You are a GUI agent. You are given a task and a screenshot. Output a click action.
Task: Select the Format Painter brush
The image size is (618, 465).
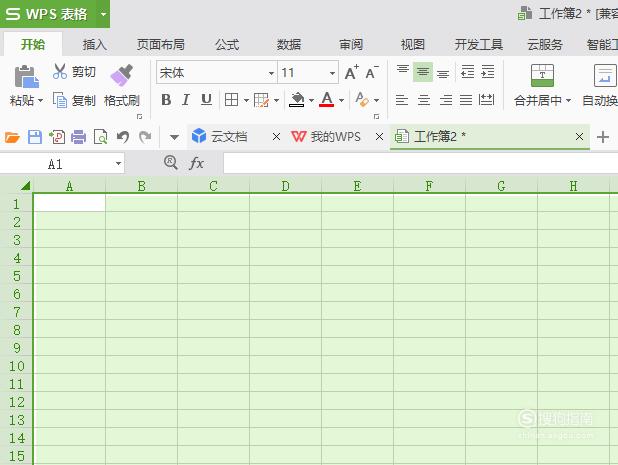click(121, 75)
